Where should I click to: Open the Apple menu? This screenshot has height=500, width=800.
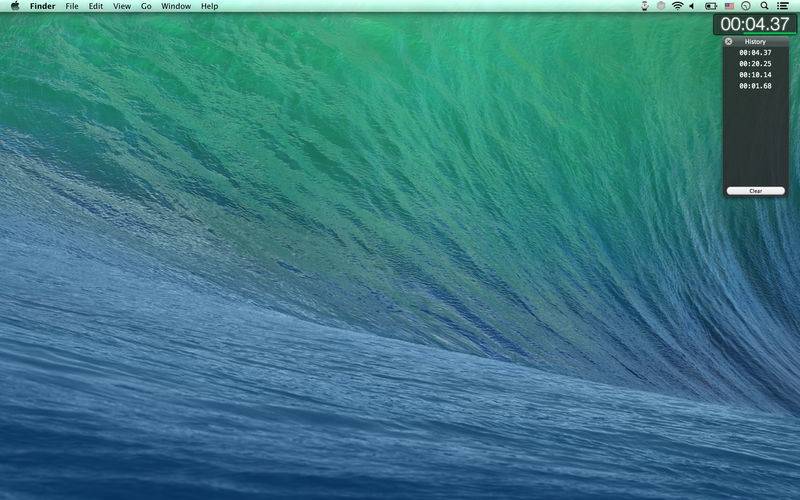point(15,6)
